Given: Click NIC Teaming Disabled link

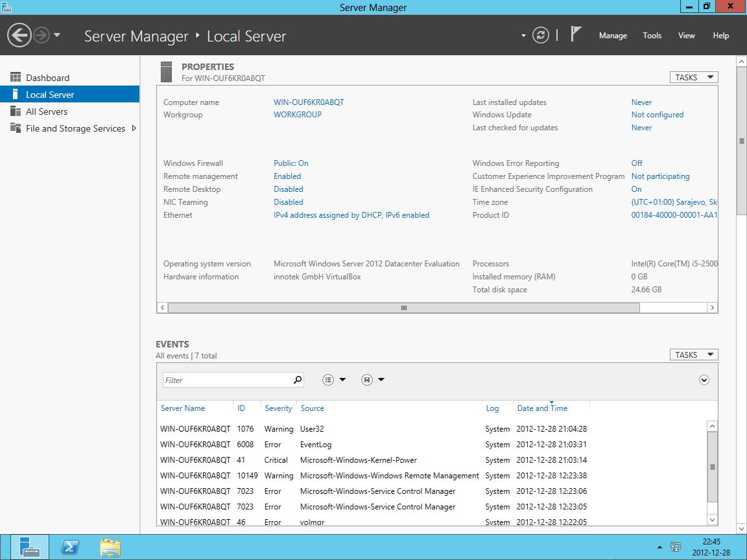Looking at the screenshot, I should coord(288,202).
